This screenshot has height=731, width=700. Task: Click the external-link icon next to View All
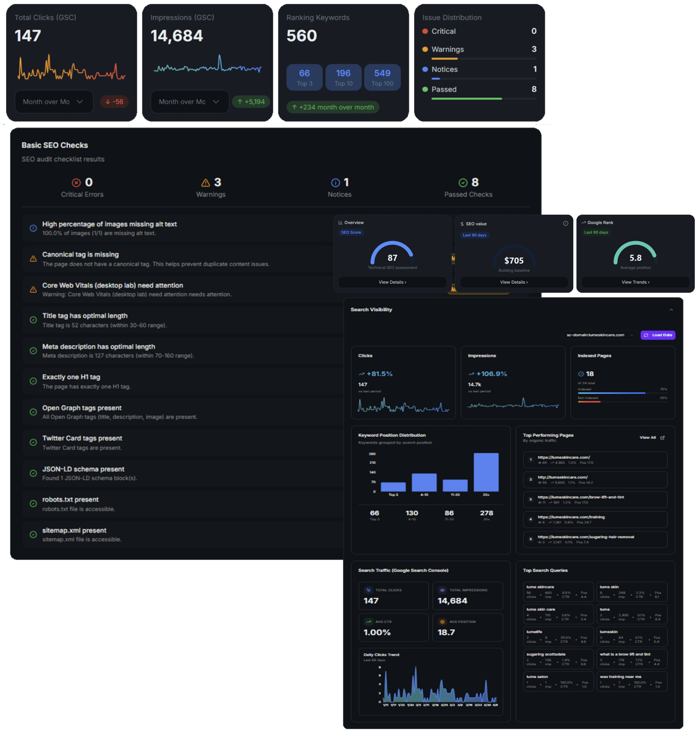(x=662, y=438)
